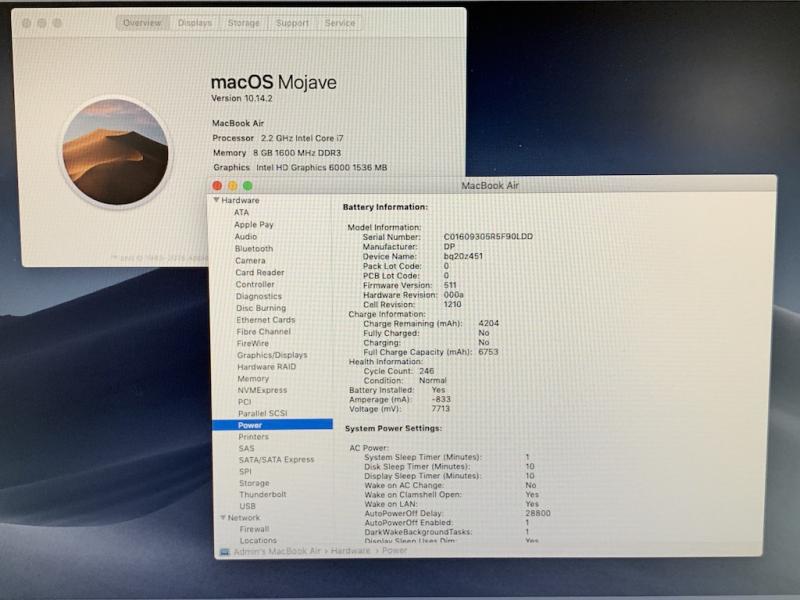Select USB in the Hardware list

point(247,506)
